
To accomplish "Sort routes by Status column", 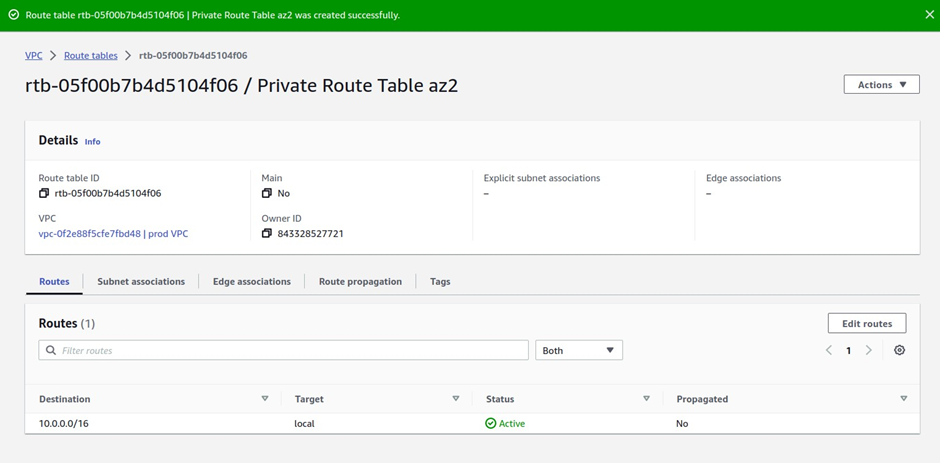I will pyautogui.click(x=646, y=398).
